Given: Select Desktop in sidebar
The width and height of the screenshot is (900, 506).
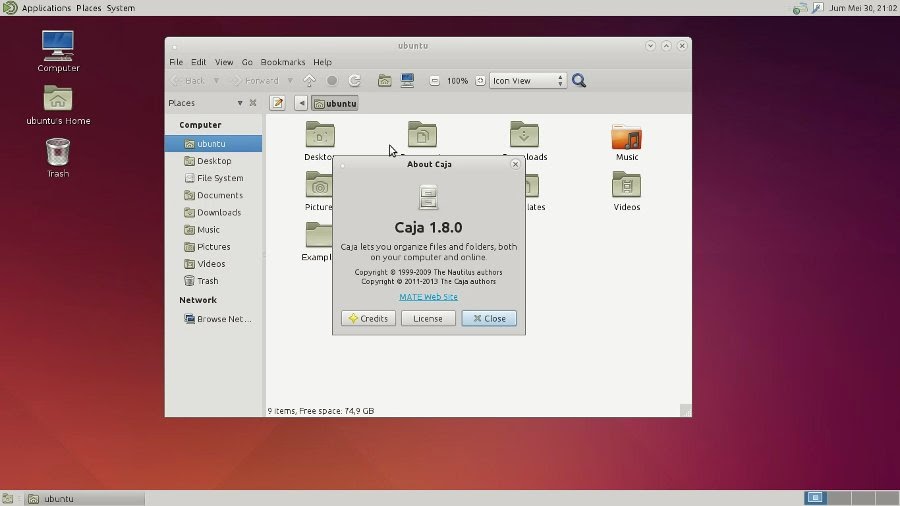Looking at the screenshot, I should pyautogui.click(x=214, y=161).
